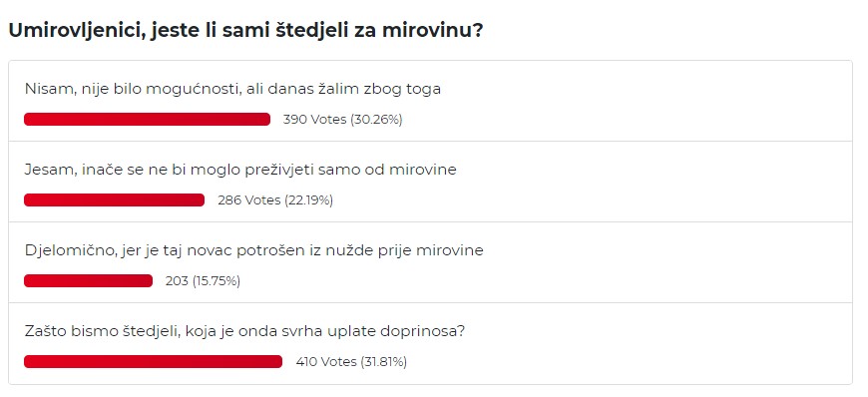The width and height of the screenshot is (868, 397).
Task: Click the red bar for 286 votes
Action: click(114, 200)
